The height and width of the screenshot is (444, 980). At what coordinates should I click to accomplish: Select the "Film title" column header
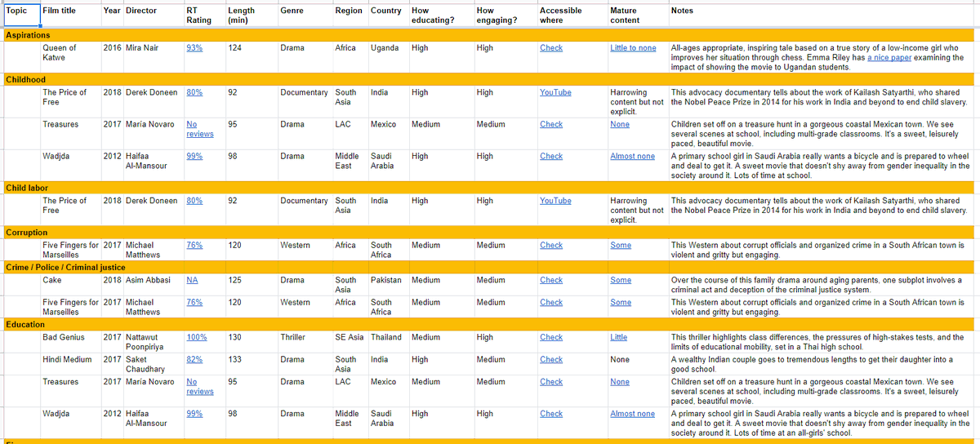coord(70,16)
